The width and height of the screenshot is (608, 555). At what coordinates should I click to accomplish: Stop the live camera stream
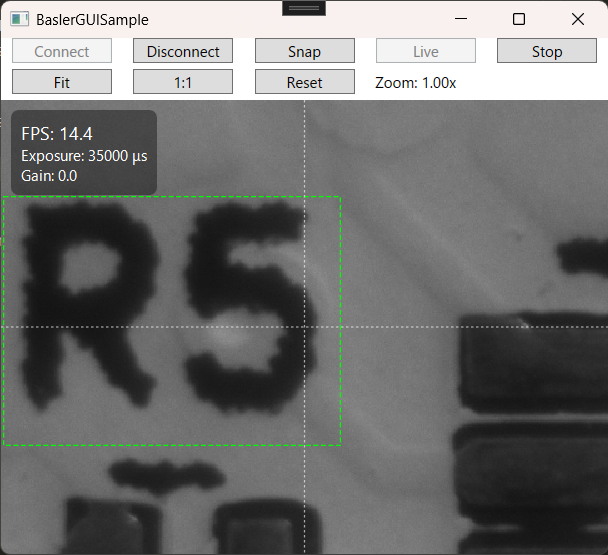(546, 52)
